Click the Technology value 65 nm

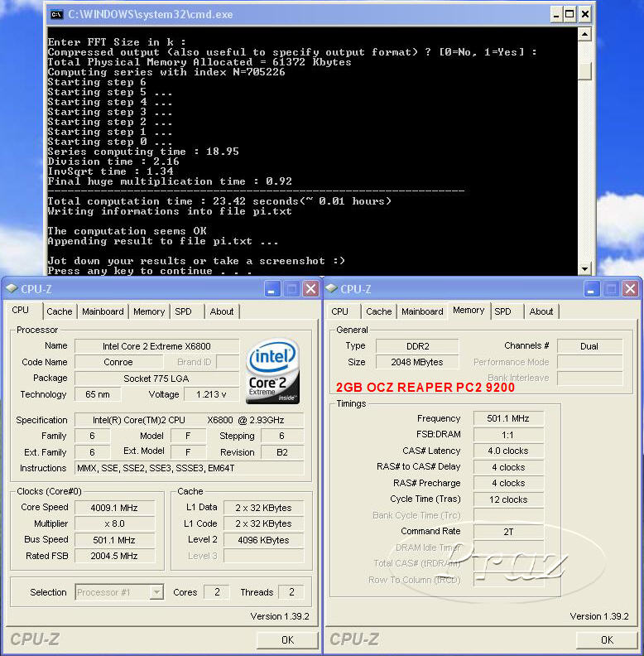coord(98,394)
